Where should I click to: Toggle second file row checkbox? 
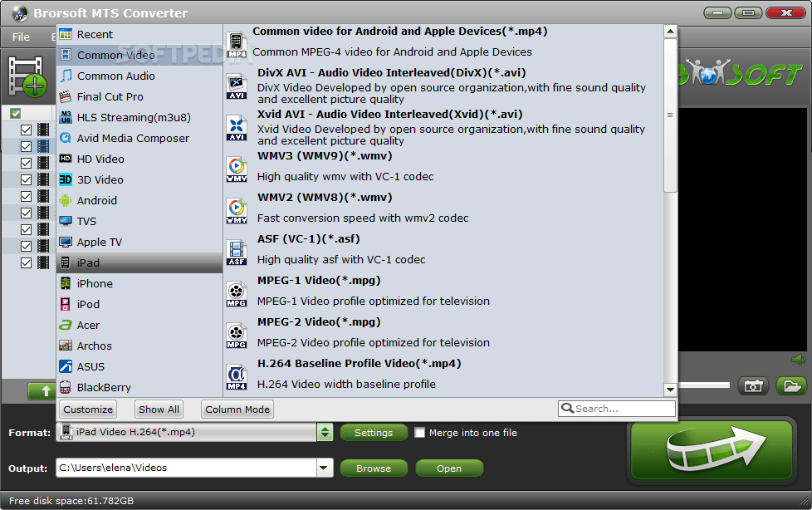point(27,147)
